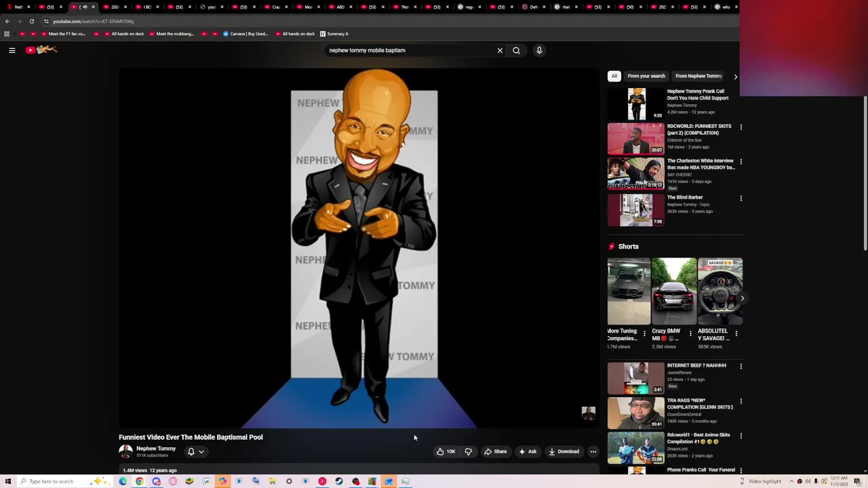Image resolution: width=868 pixels, height=488 pixels.
Task: Click the browser address bar URL
Action: (x=94, y=21)
